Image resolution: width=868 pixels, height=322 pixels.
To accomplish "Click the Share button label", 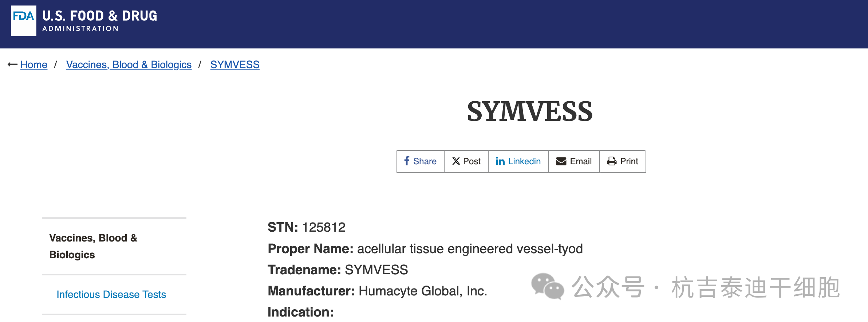I will (x=425, y=161).
